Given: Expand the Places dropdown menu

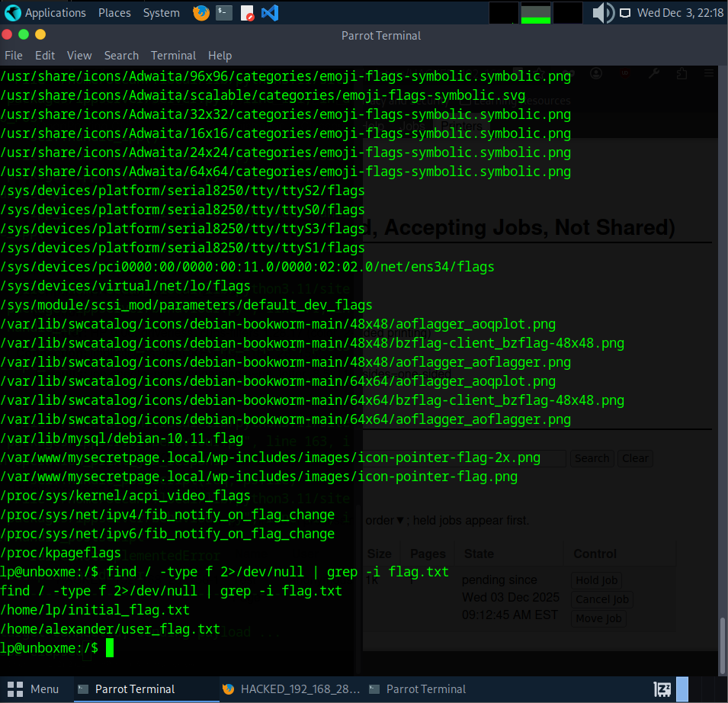Looking at the screenshot, I should click(x=114, y=13).
